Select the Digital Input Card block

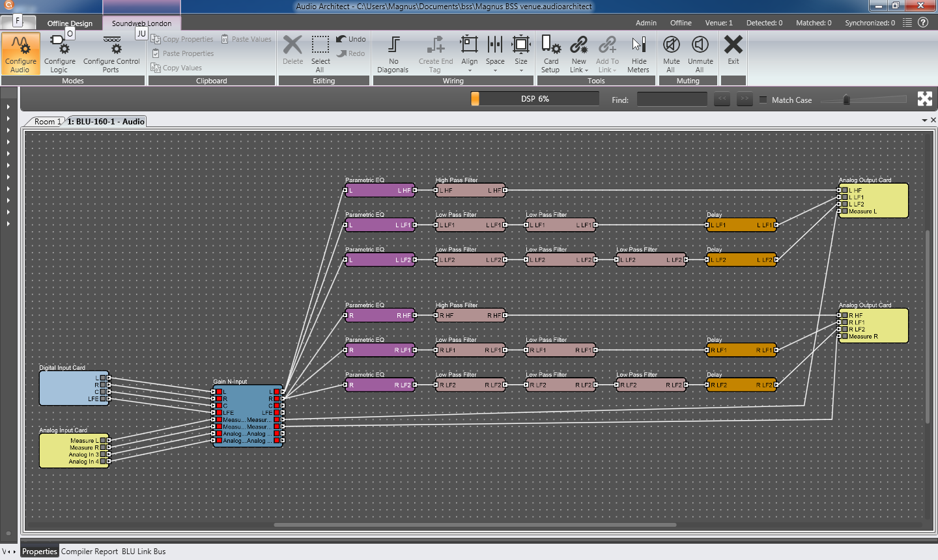click(x=74, y=388)
